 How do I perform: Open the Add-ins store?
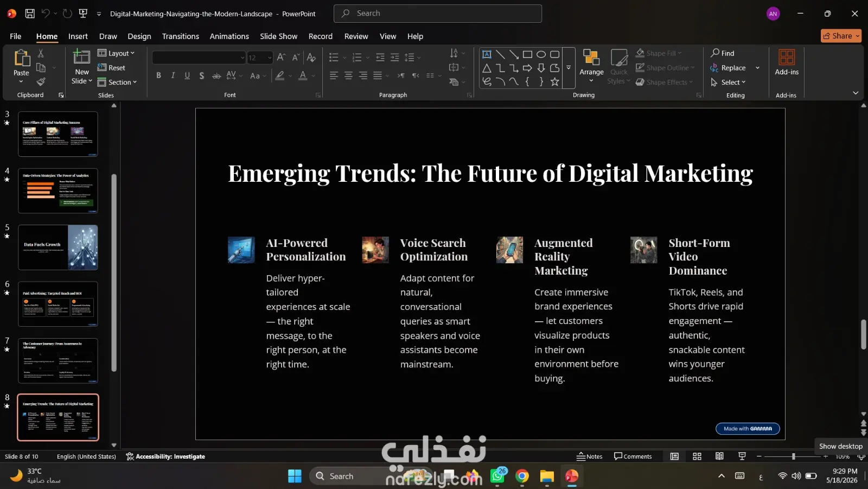click(787, 62)
